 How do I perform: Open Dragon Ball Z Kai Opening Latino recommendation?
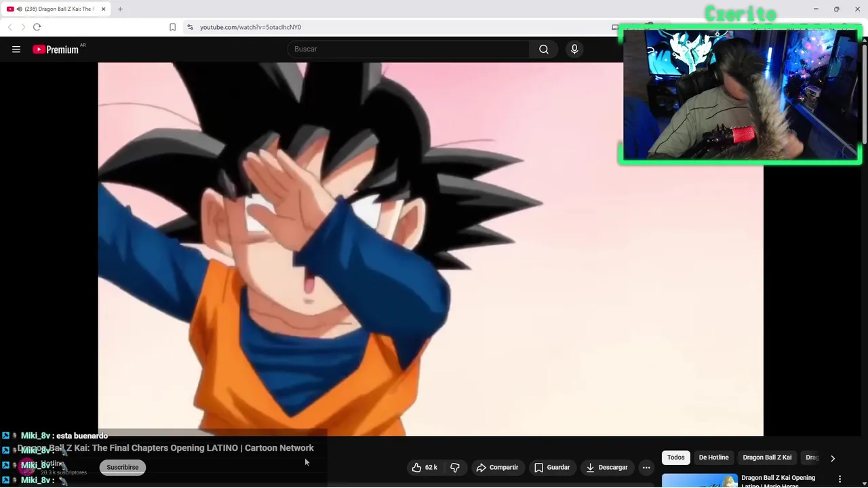pyautogui.click(x=778, y=481)
